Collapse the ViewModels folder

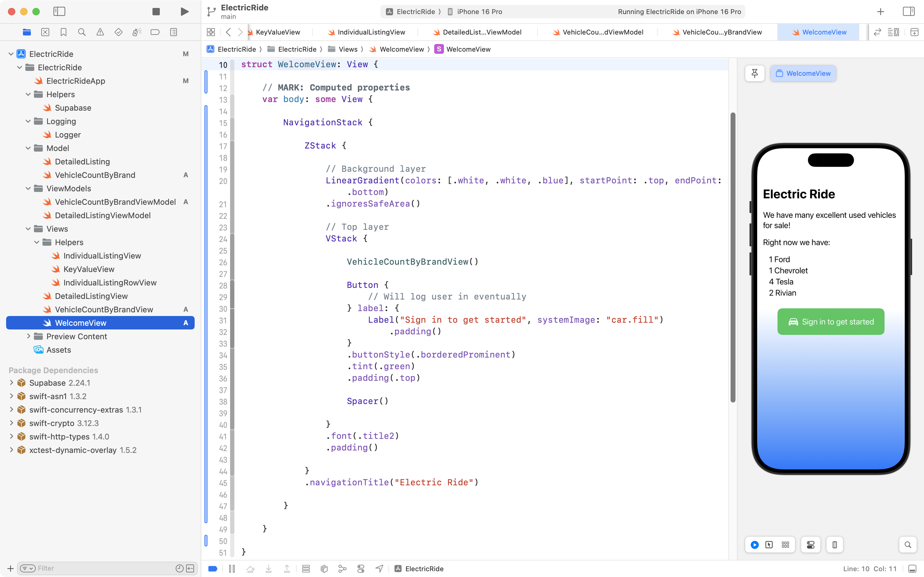(x=28, y=189)
